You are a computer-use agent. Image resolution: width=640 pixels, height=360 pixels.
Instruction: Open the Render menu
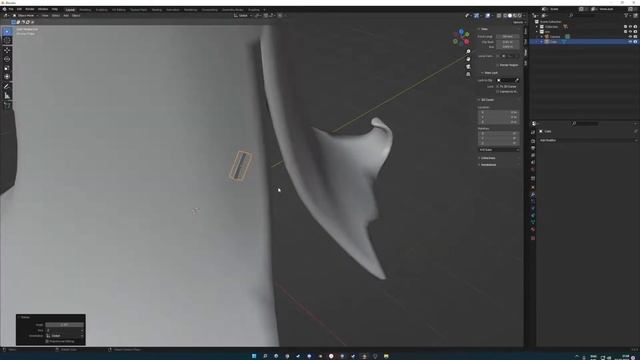[x=30, y=9]
